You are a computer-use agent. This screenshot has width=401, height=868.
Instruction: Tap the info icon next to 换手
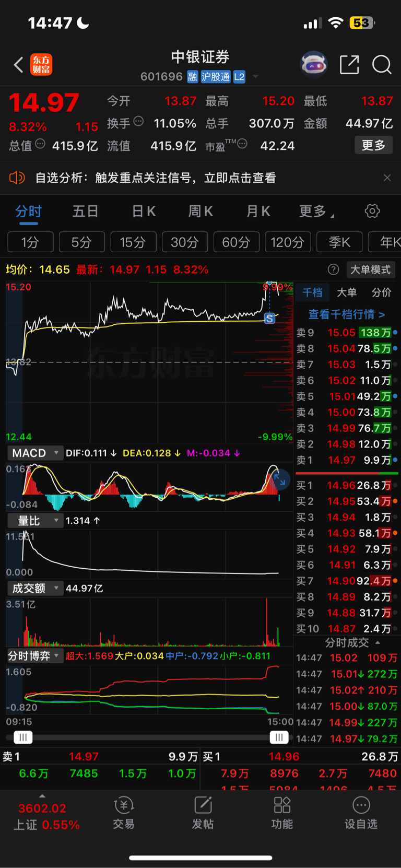click(x=138, y=121)
